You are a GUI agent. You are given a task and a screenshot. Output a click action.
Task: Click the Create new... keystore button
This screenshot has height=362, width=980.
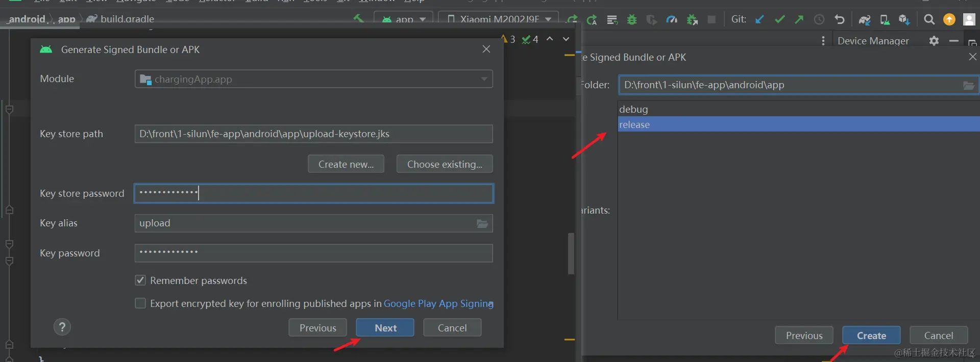click(346, 164)
